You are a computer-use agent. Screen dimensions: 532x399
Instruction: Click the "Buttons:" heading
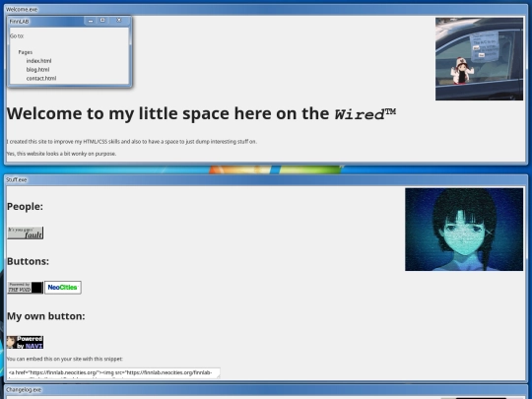[x=28, y=261]
